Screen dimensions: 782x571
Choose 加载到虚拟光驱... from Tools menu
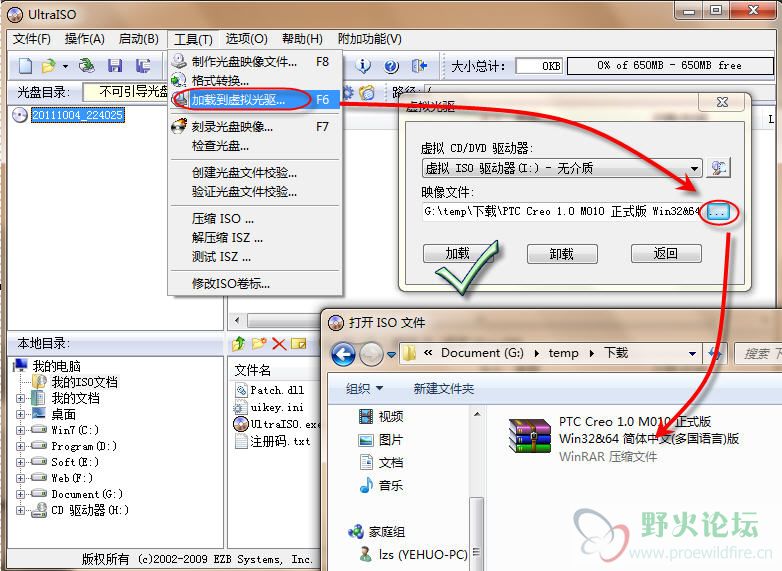point(255,100)
